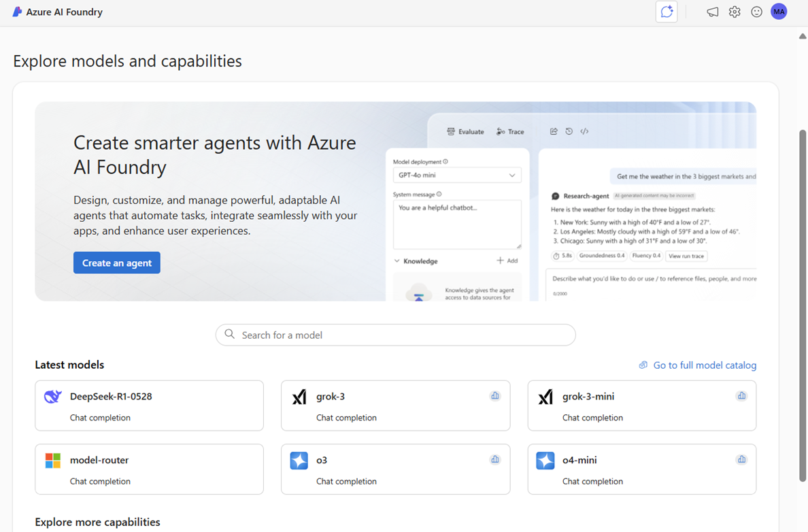View benchmarks icon on the o4-mini card
This screenshot has width=808, height=532.
click(741, 459)
